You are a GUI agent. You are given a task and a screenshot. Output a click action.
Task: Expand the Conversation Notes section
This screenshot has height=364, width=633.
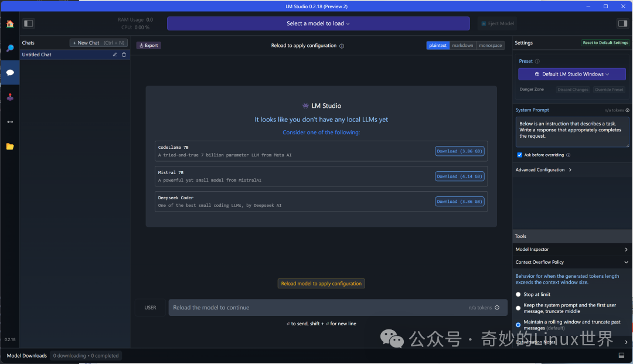[571, 342]
